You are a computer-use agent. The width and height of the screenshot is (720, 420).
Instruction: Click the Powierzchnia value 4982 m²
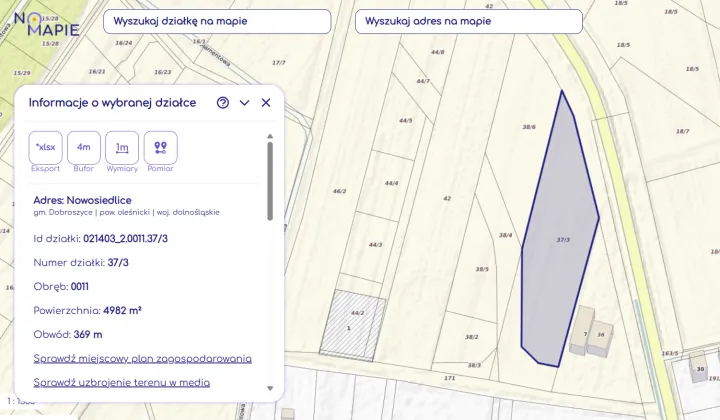122,310
